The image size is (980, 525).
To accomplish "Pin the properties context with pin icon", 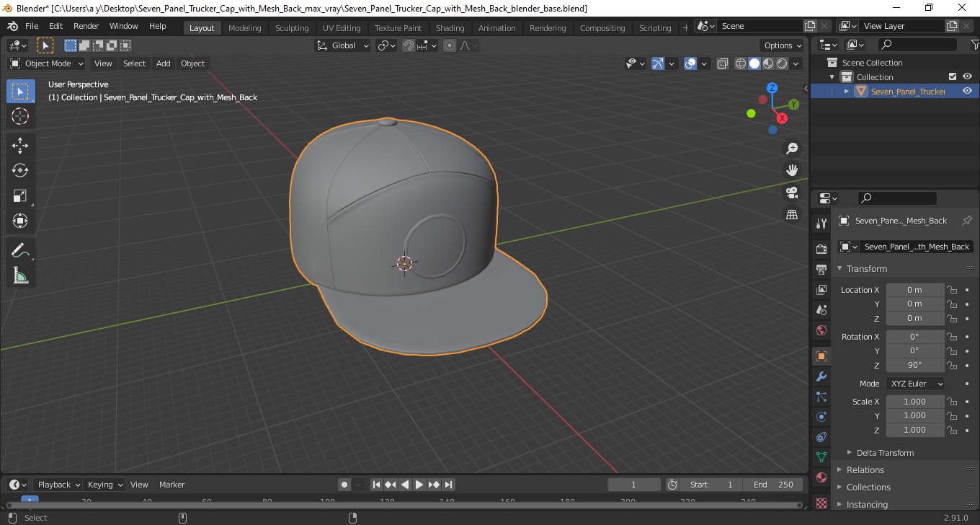I will [967, 221].
